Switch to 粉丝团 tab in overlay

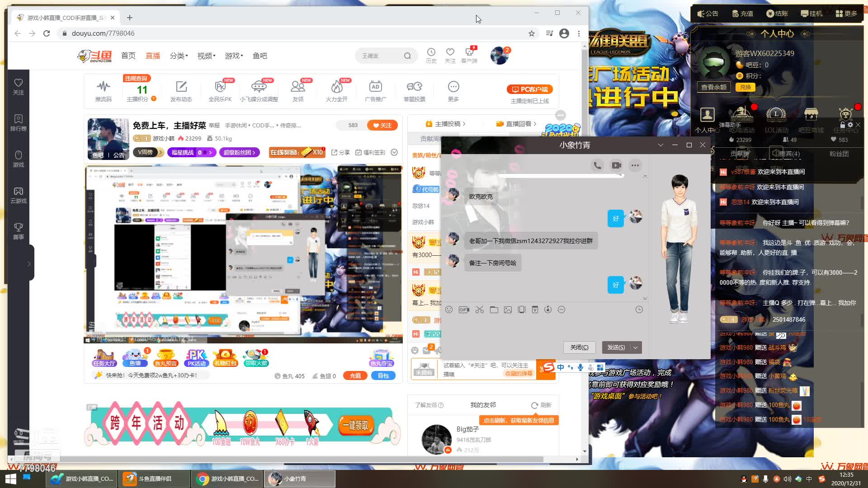pos(839,154)
